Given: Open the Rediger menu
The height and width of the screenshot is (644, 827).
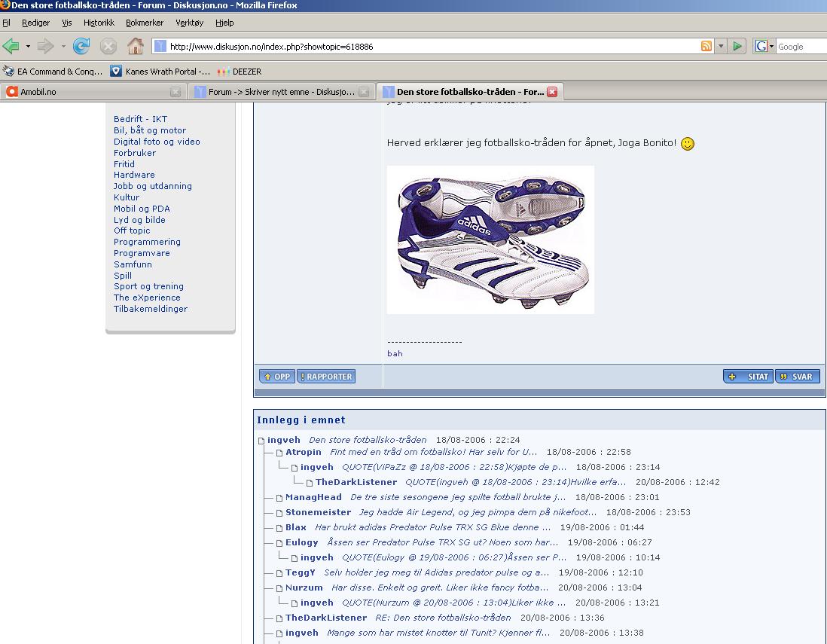Looking at the screenshot, I should (x=36, y=23).
